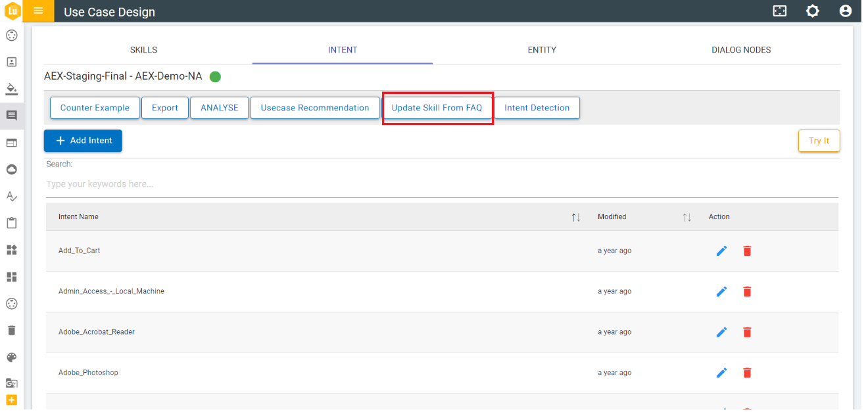Image resolution: width=868 pixels, height=413 pixels.
Task: Enter fullscreen using the expand icon
Action: pos(779,11)
